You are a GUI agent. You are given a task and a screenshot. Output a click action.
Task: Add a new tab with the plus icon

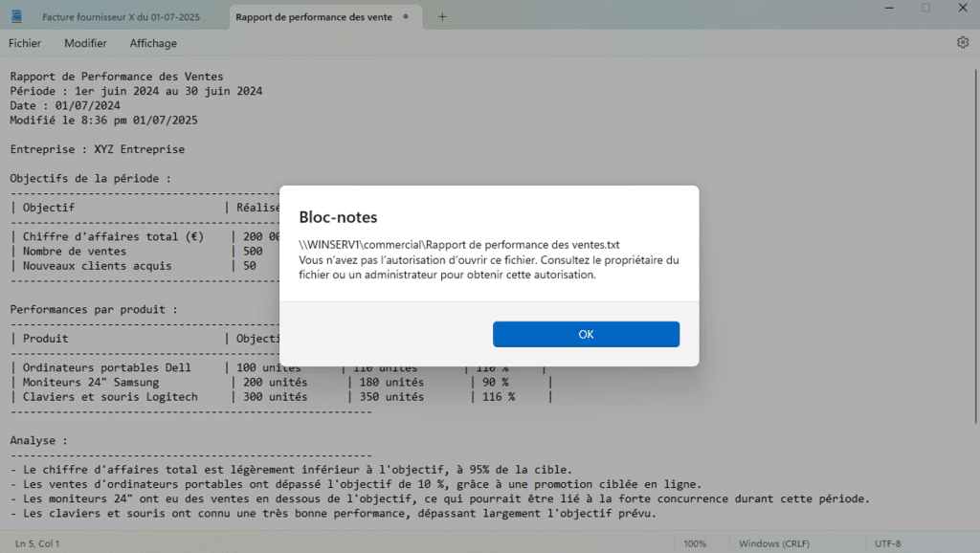pos(442,17)
